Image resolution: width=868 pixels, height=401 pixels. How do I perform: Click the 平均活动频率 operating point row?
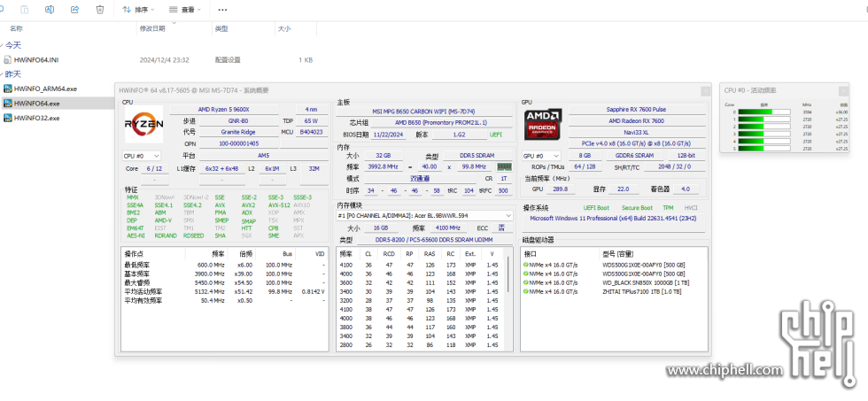(225, 291)
